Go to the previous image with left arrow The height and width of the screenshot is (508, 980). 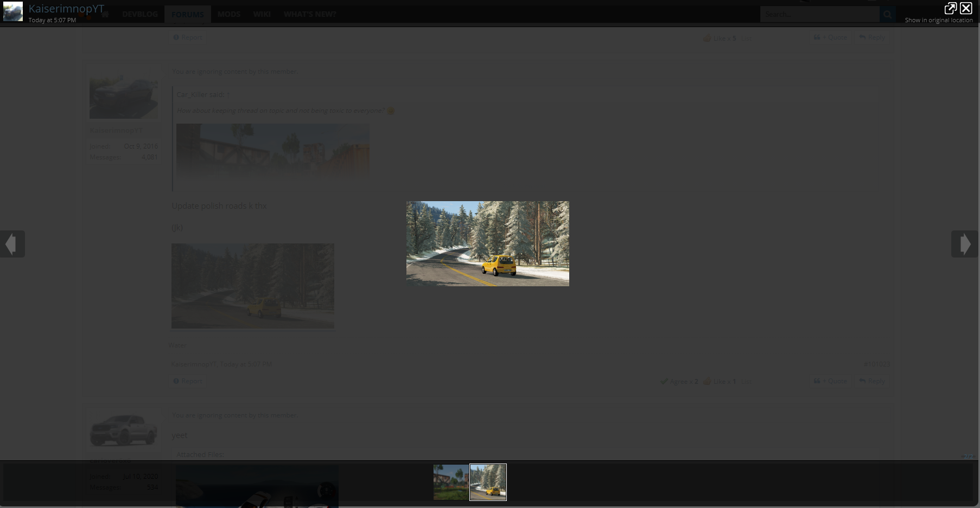(12, 244)
